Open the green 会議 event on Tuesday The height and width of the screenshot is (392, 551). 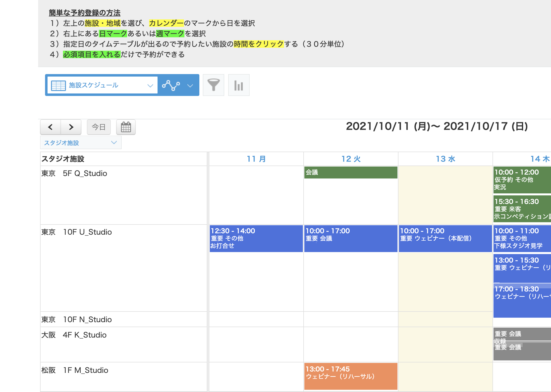(x=351, y=173)
